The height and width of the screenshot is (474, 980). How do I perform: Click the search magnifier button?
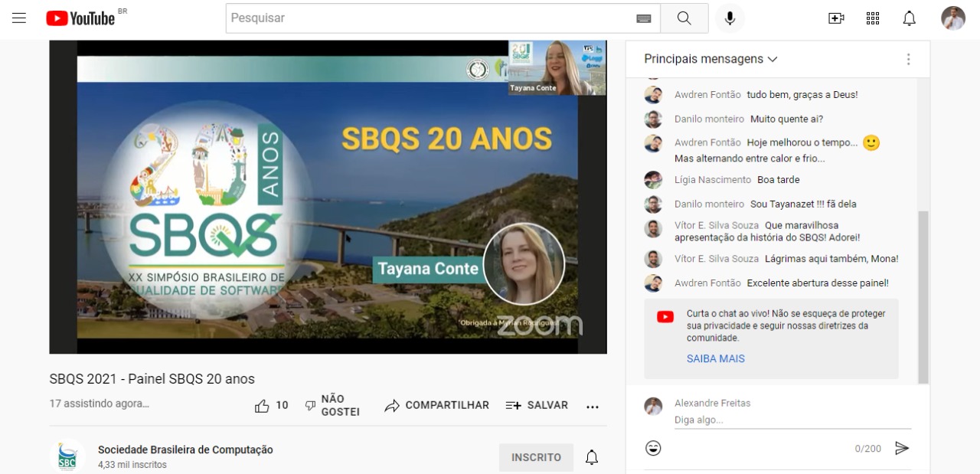point(684,18)
